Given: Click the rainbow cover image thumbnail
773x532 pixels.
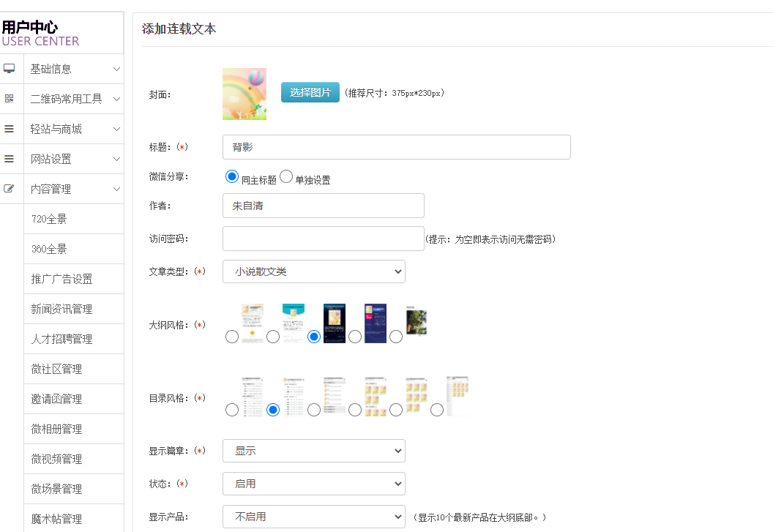Looking at the screenshot, I should point(244,94).
